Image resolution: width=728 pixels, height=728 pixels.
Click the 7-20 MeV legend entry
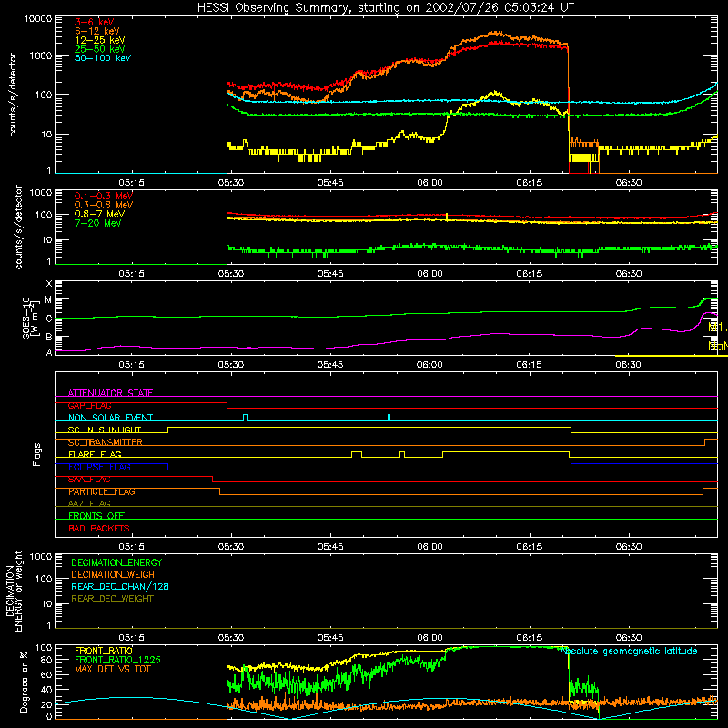pyautogui.click(x=97, y=223)
